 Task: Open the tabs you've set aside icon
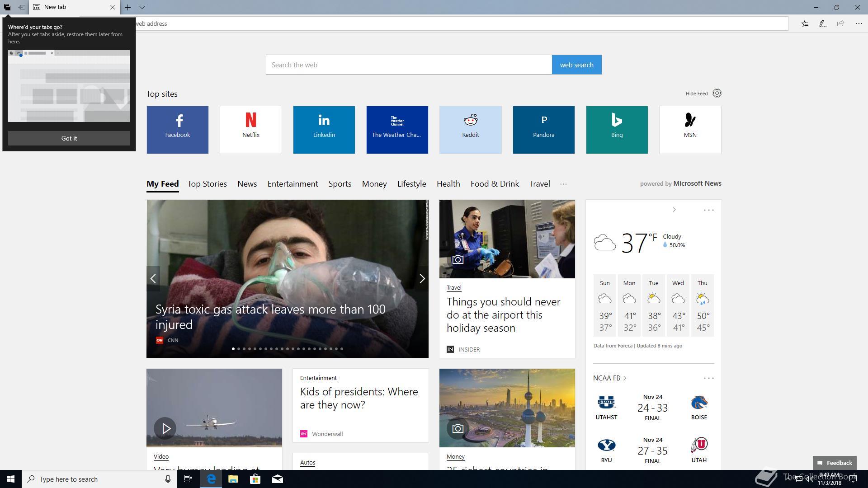tap(7, 7)
